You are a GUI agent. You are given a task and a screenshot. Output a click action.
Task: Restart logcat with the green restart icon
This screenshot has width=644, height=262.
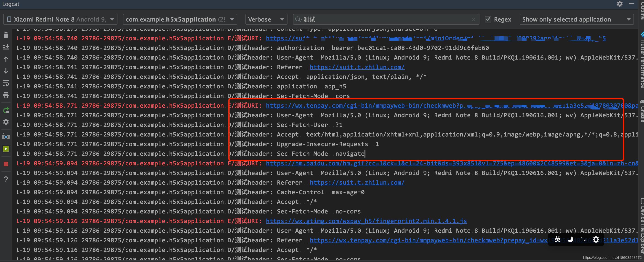[x=6, y=110]
